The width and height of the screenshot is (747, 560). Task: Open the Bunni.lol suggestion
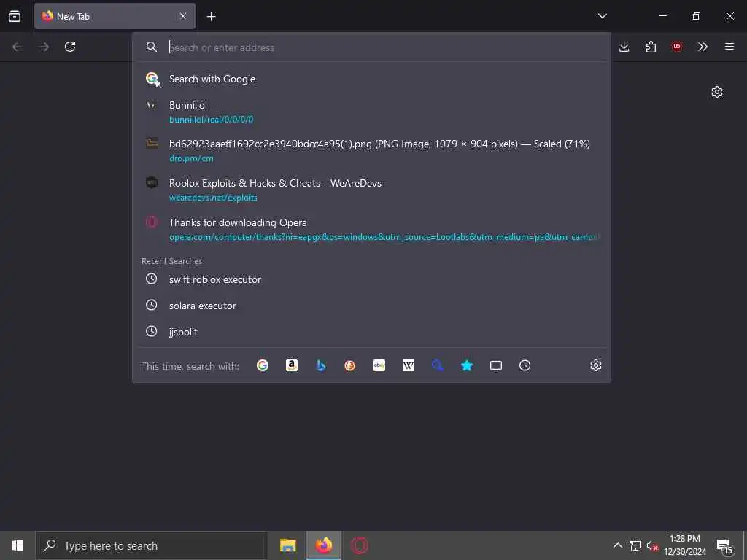coord(371,112)
